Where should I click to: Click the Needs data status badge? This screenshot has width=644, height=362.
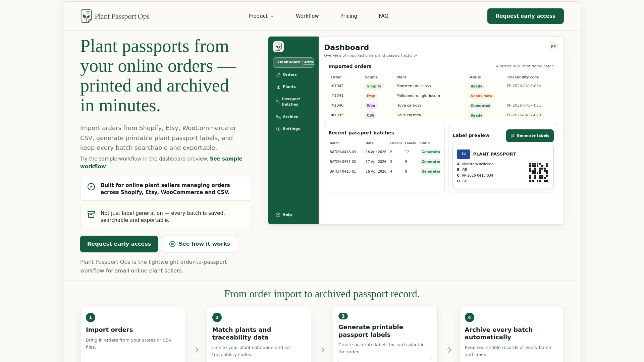pyautogui.click(x=481, y=96)
